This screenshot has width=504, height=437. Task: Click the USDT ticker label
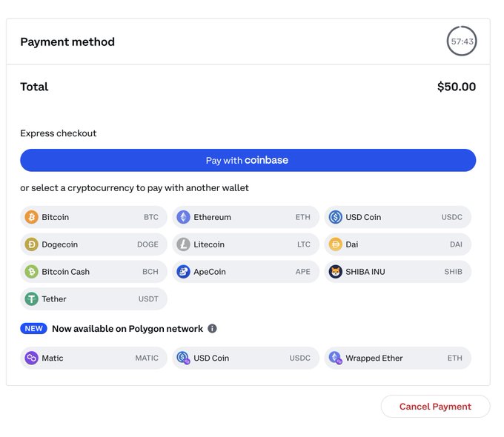pyautogui.click(x=148, y=299)
